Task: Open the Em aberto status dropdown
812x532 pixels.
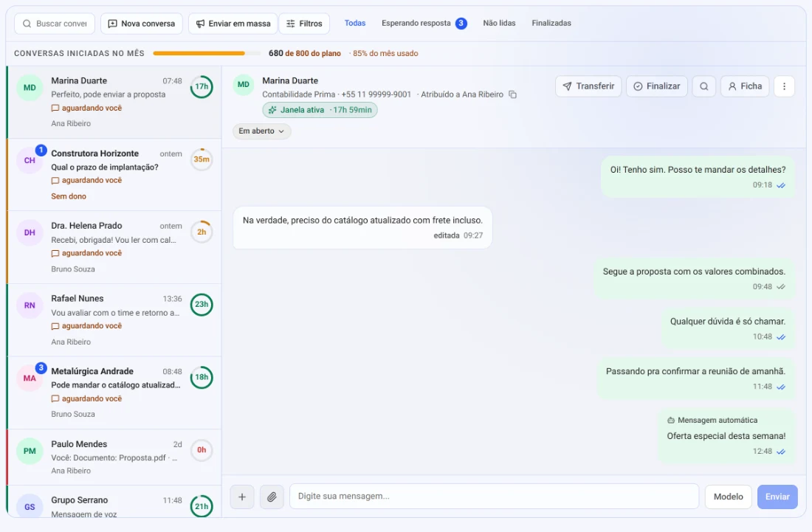Action: tap(261, 131)
